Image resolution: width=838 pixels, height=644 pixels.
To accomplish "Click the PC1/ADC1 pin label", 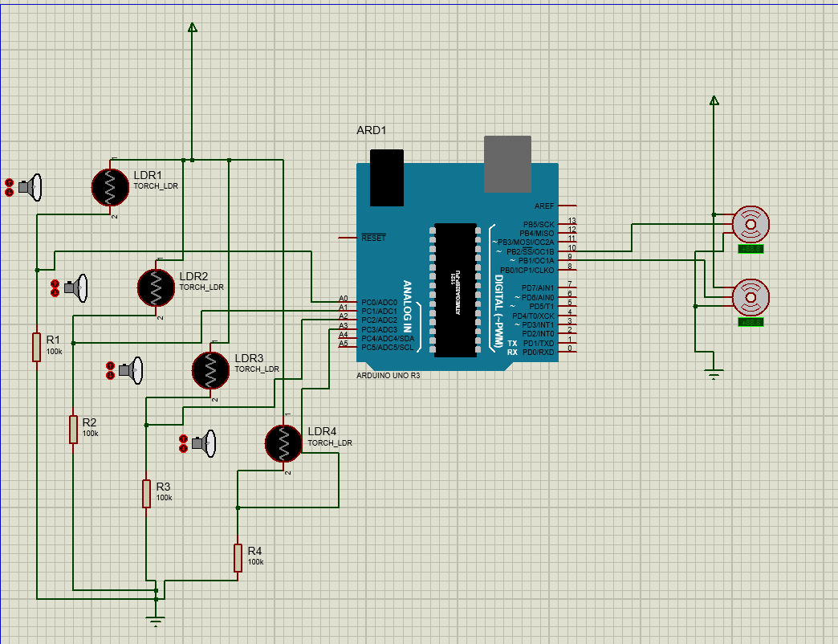I will pos(379,311).
